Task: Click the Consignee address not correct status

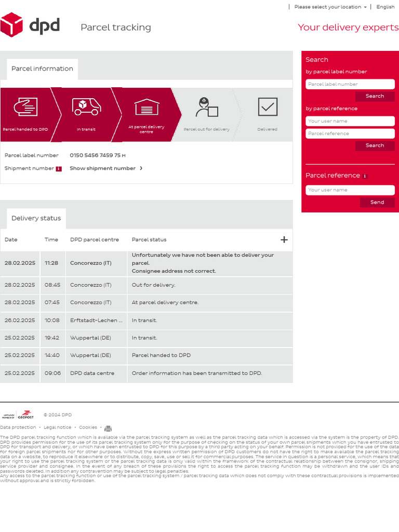Action: tap(174, 271)
